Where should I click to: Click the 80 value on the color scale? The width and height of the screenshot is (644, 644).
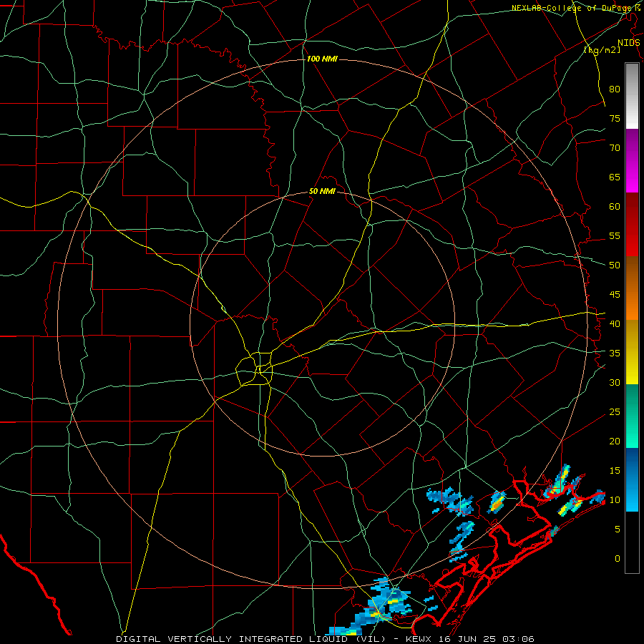(x=615, y=89)
